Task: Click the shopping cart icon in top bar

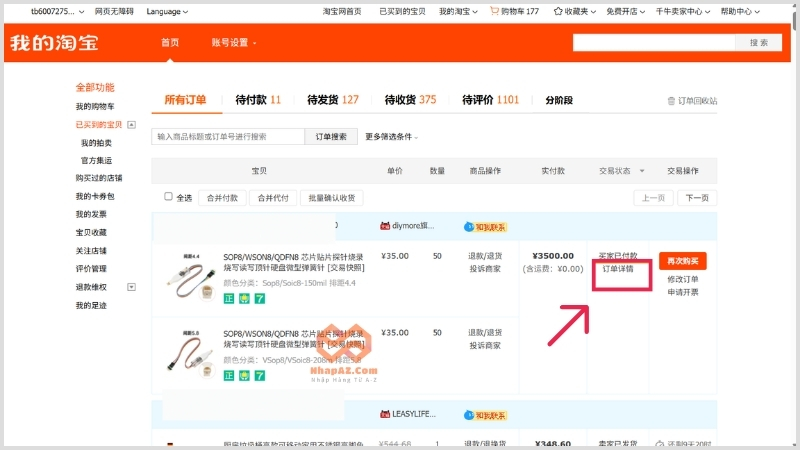Action: click(494, 11)
